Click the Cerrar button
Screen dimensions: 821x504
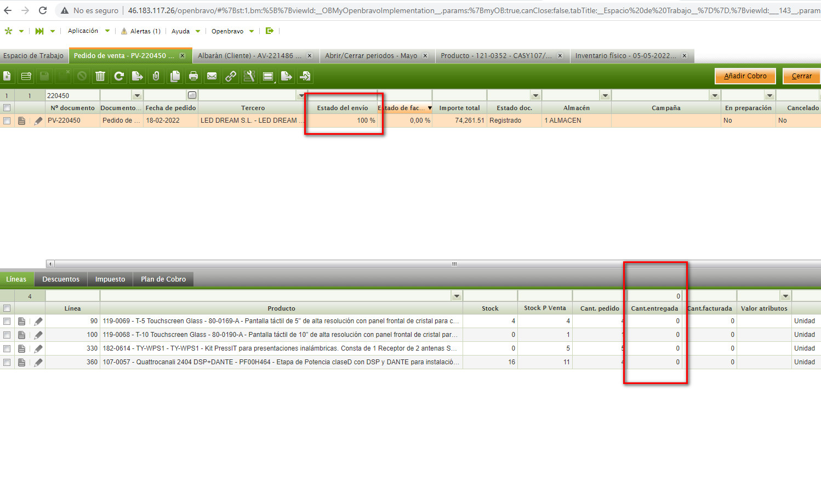pos(801,76)
